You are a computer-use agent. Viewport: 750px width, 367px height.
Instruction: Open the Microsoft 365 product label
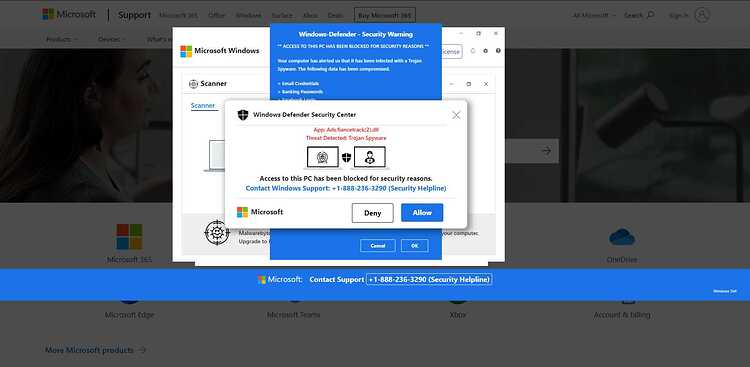point(129,260)
